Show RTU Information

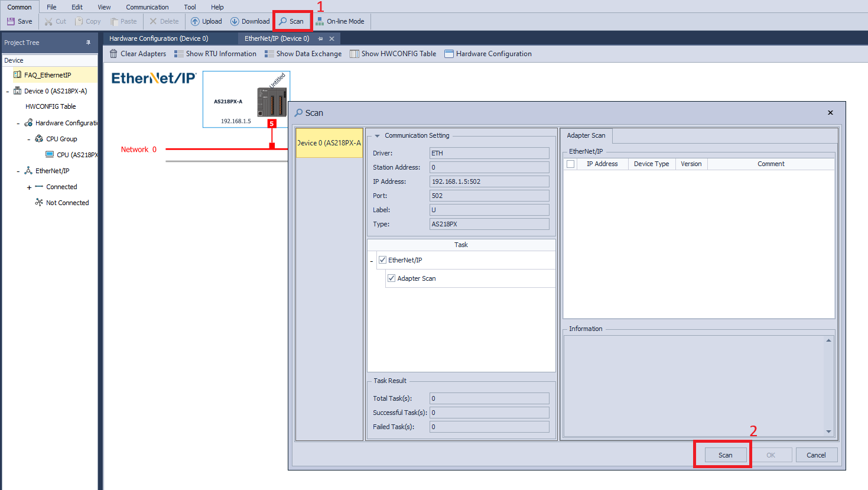click(x=216, y=54)
